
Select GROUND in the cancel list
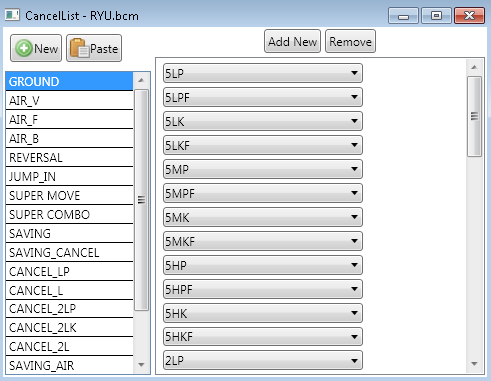[69, 81]
